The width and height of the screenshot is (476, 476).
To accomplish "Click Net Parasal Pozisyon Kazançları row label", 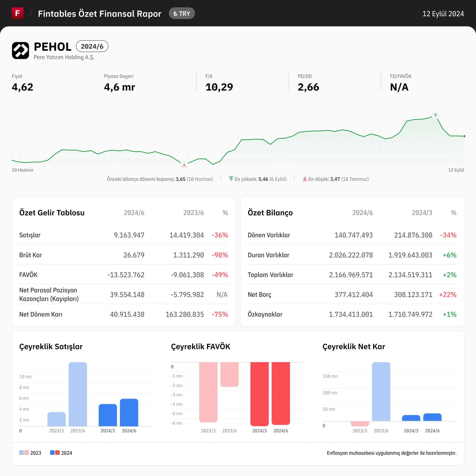I will pos(49,294).
